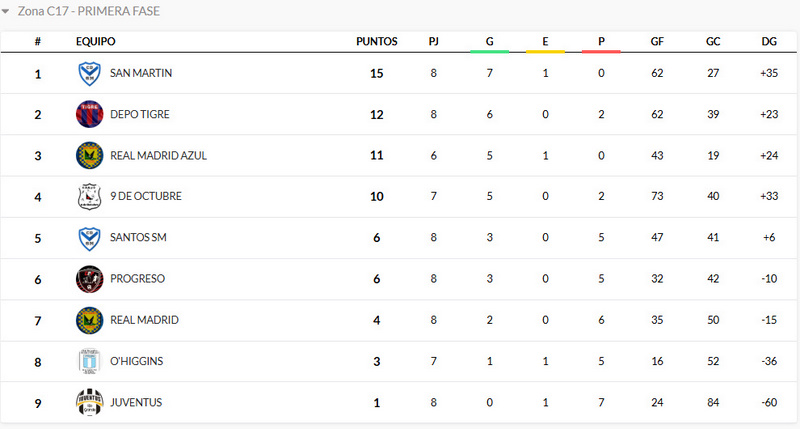Click the Depo Tigre team crest icon
The height and width of the screenshot is (429, 800).
(x=90, y=114)
